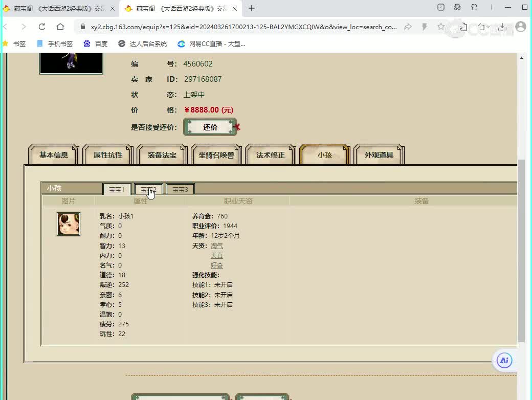Viewport: 532px width, 400px height.
Task: Click the 技能1 未开启 entry
Action: [x=212, y=285]
